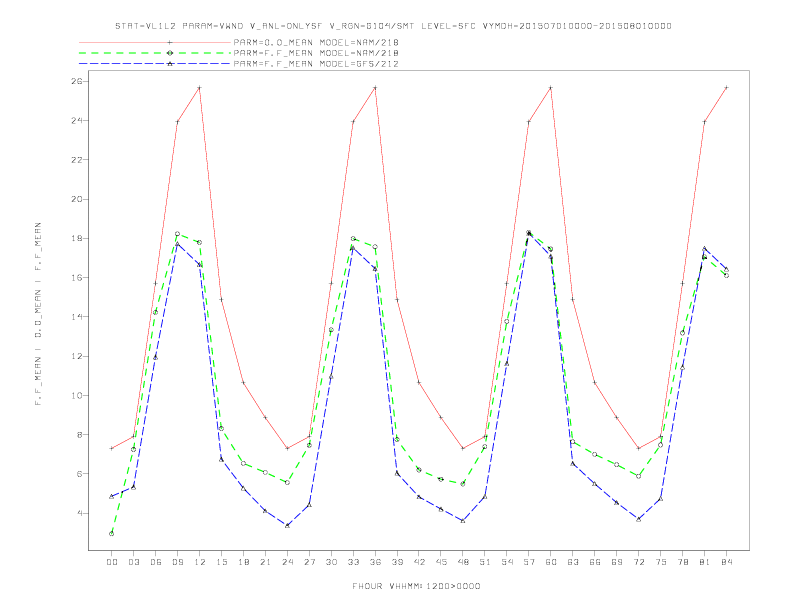This screenshot has width=792, height=612.
Task: Click the vertical y-axis label F.F_MEAN | O.O_MEAN
Action: [38, 314]
